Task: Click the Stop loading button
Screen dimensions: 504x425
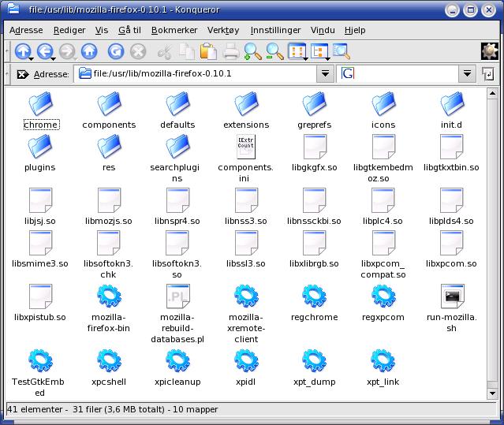Action: point(138,51)
